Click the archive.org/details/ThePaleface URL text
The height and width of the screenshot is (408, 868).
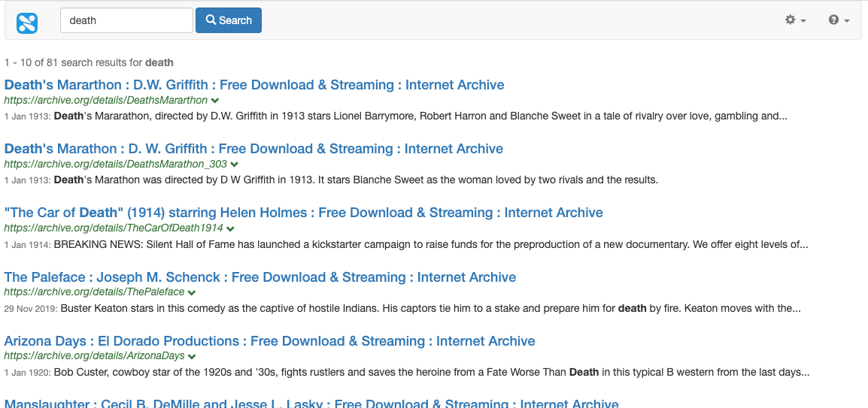[x=94, y=292]
